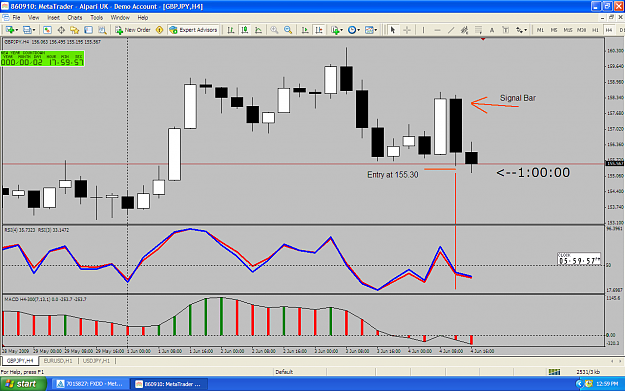
Task: Zoom in on the chart
Action: pos(274,30)
